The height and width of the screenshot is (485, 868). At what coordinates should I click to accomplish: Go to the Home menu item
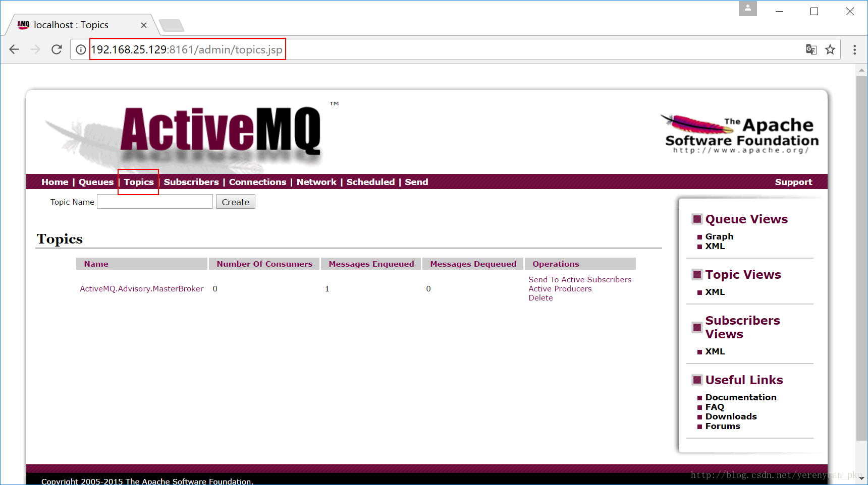[x=55, y=182]
